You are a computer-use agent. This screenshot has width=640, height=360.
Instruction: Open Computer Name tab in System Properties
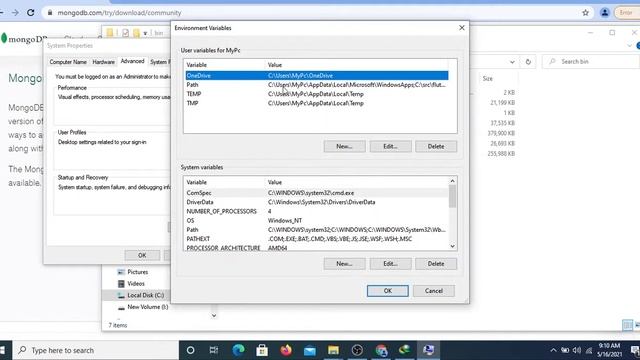pyautogui.click(x=68, y=62)
